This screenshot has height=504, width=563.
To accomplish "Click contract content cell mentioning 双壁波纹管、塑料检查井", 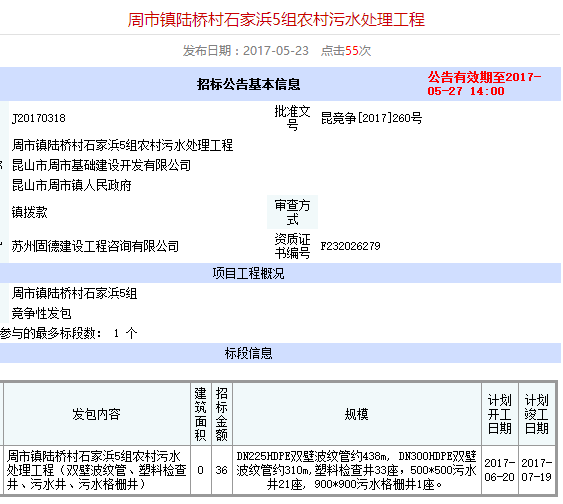I will tap(97, 470).
